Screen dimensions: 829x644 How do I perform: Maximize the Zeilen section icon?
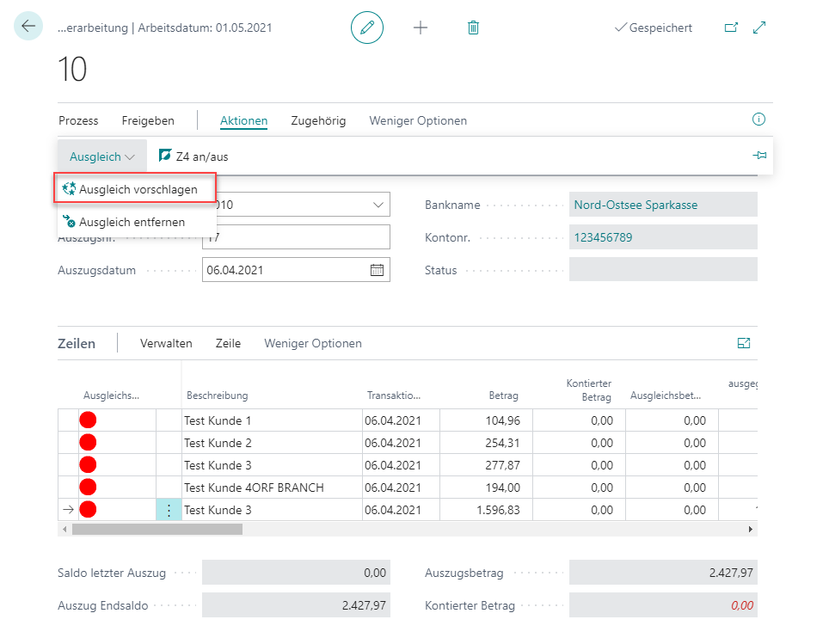tap(744, 343)
